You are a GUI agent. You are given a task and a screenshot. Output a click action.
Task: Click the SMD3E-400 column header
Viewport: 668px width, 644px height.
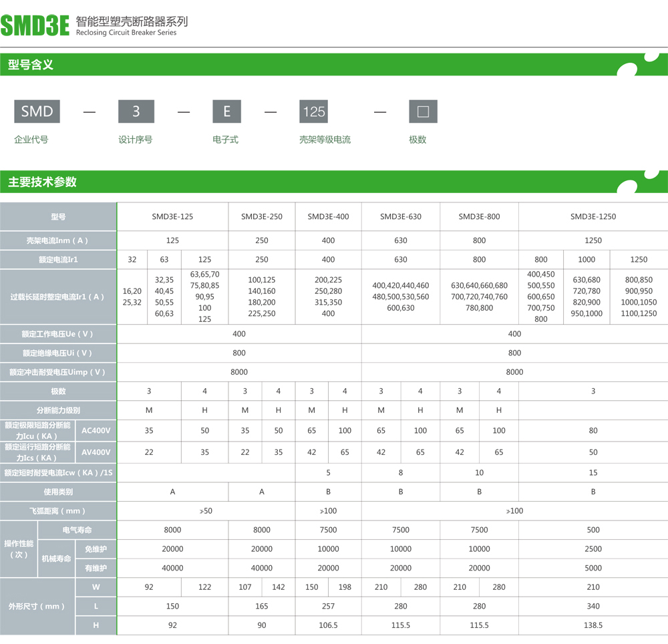pyautogui.click(x=328, y=216)
